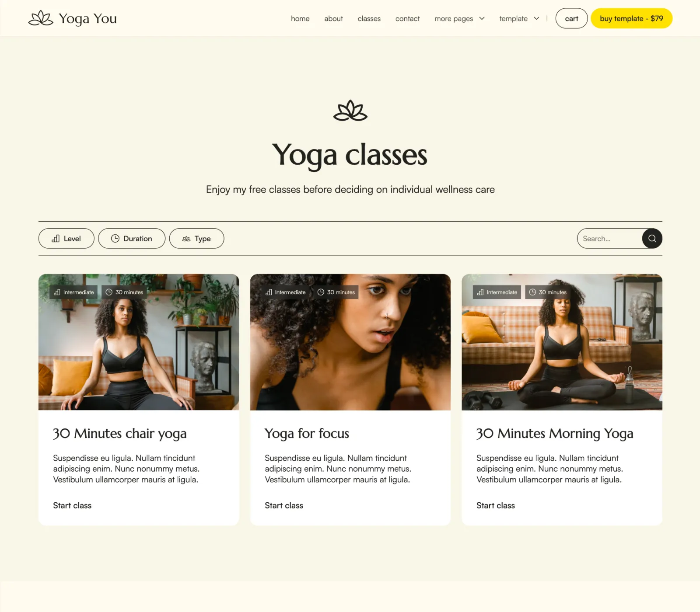Screen dimensions: 700x612
Task: Click the large lotus icon above Yoga classes
Action: [x=350, y=111]
